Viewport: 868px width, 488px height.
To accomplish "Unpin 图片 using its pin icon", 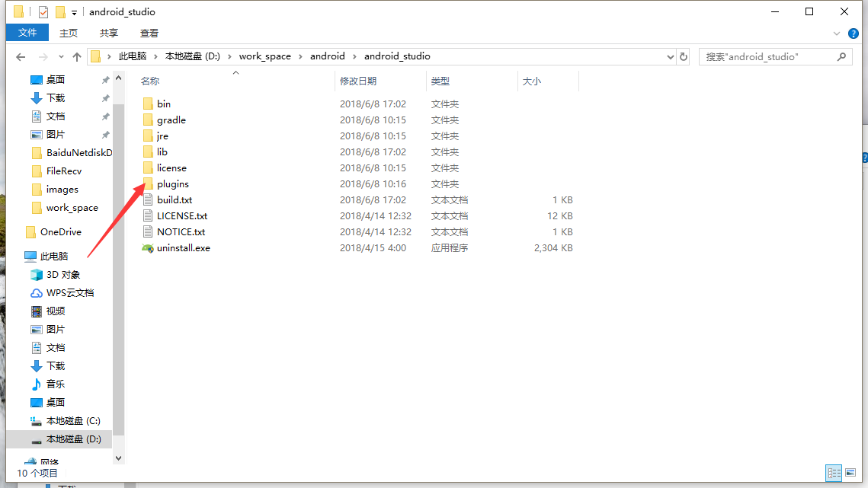I will pyautogui.click(x=105, y=135).
